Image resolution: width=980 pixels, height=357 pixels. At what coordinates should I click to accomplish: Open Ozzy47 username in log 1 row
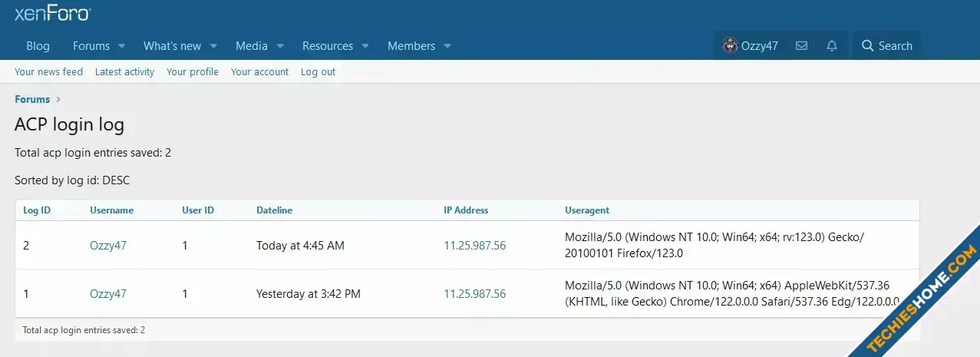pyautogui.click(x=108, y=293)
